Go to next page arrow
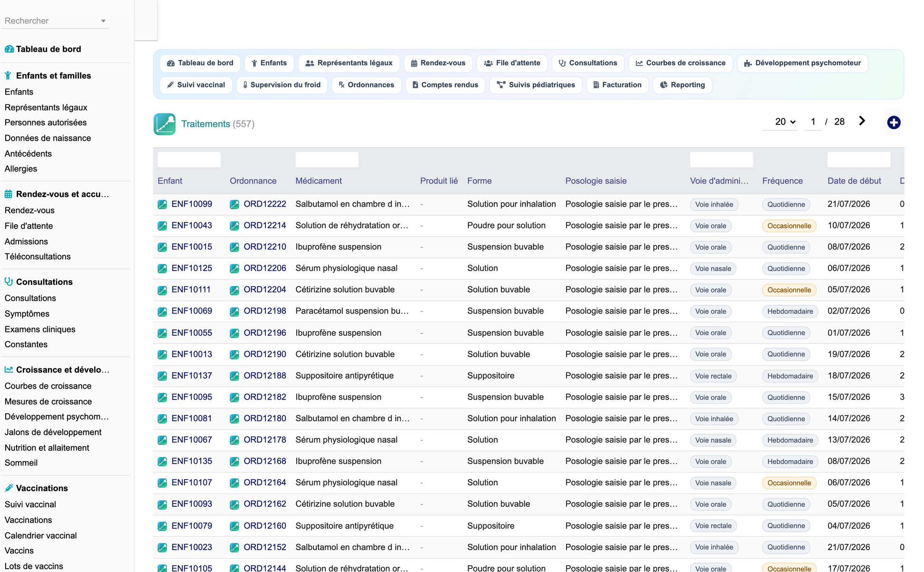This screenshot has width=924, height=572. (x=862, y=121)
